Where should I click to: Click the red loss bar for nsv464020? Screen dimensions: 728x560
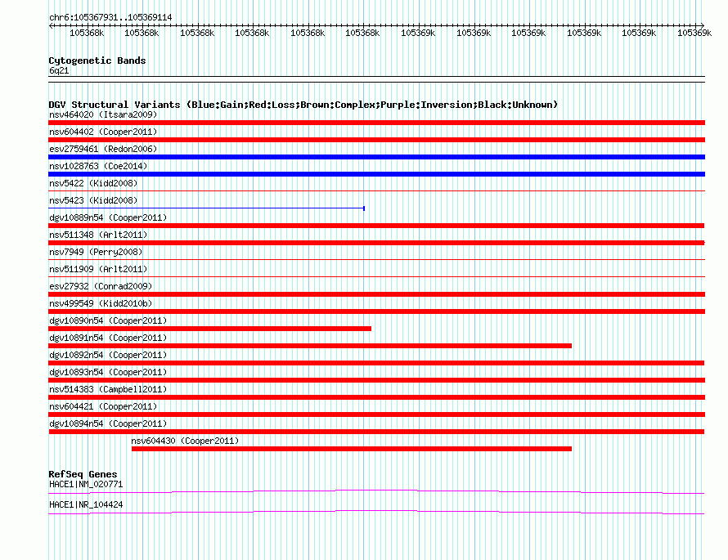click(376, 123)
